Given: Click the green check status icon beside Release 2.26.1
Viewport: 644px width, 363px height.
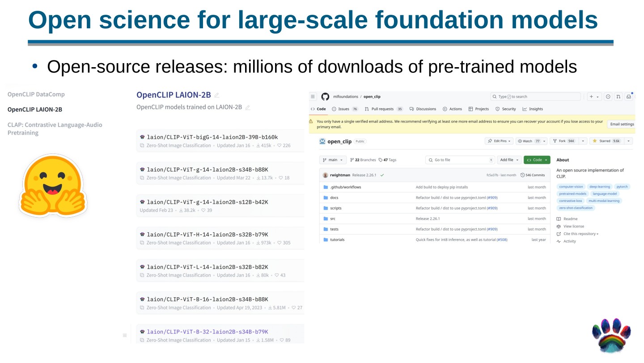Looking at the screenshot, I should click(x=382, y=175).
